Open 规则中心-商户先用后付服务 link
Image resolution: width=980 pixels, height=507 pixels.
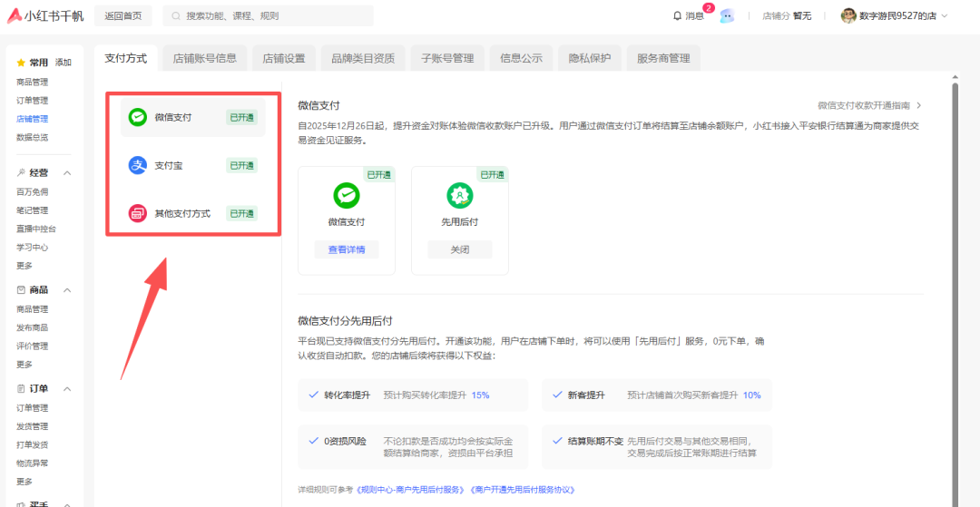(x=410, y=490)
